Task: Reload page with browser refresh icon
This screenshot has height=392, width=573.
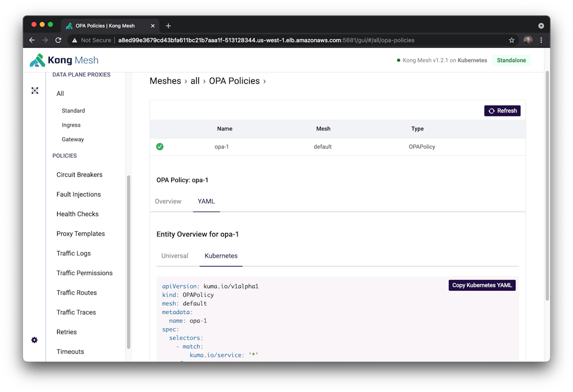Action: [x=58, y=40]
